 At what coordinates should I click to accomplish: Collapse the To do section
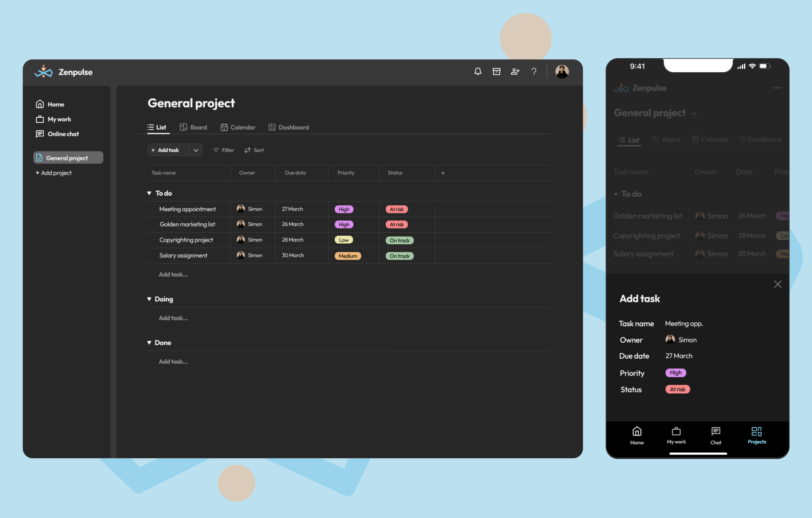149,193
